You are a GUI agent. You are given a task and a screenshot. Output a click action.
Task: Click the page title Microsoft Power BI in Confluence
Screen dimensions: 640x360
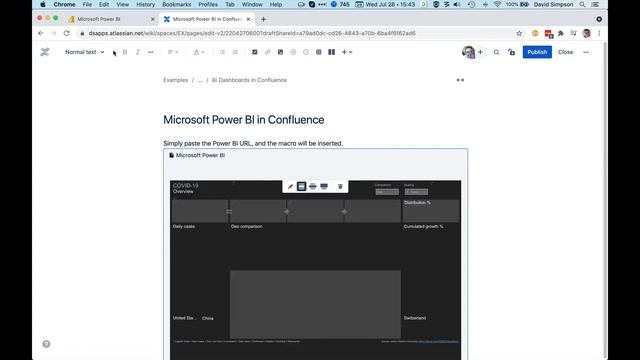244,120
